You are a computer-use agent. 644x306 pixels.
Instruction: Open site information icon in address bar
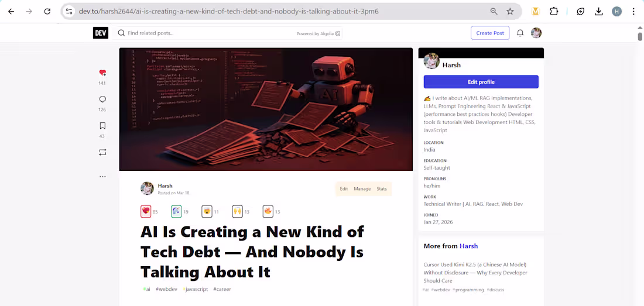(x=69, y=12)
